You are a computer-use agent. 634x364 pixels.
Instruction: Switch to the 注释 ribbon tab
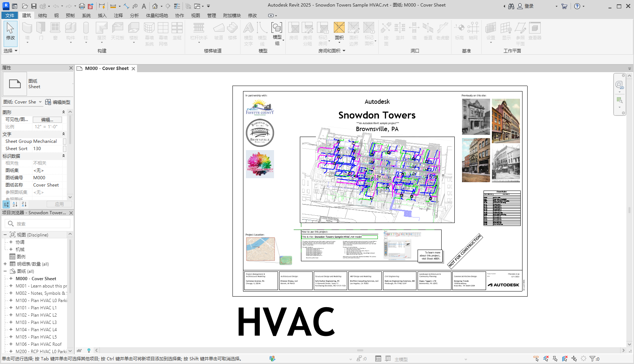(118, 15)
